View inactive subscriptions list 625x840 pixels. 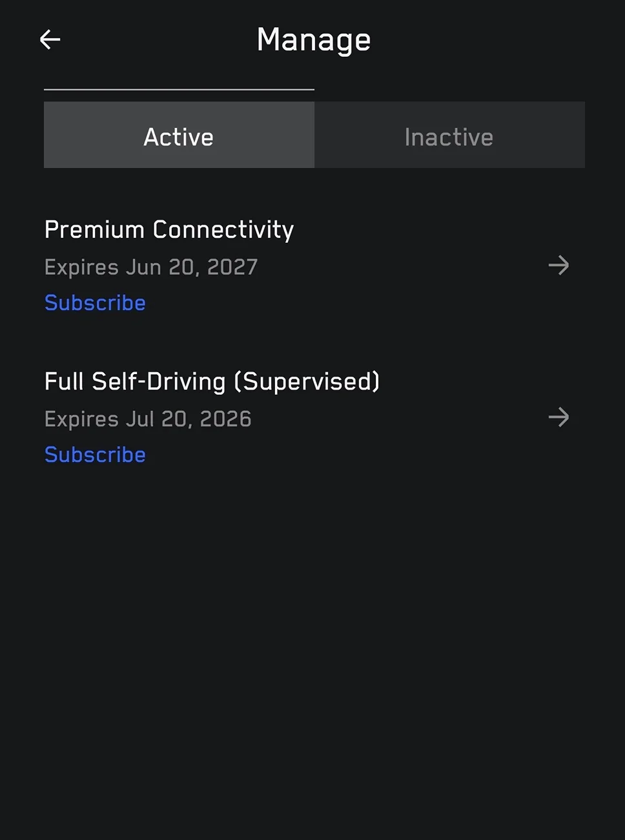pos(449,135)
